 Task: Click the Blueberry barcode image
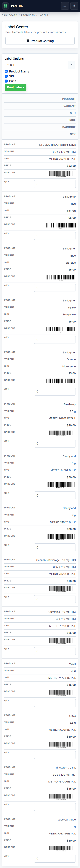coord(60,433)
